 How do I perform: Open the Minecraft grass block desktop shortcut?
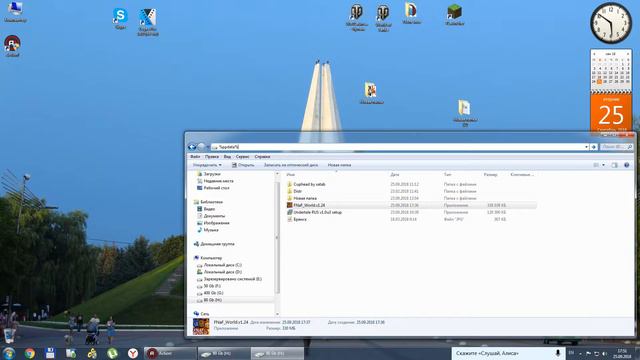point(454,15)
